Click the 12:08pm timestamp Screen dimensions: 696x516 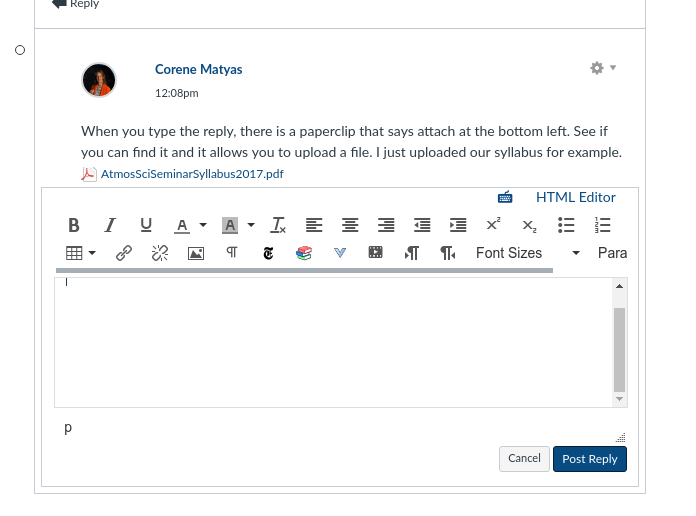tap(177, 93)
